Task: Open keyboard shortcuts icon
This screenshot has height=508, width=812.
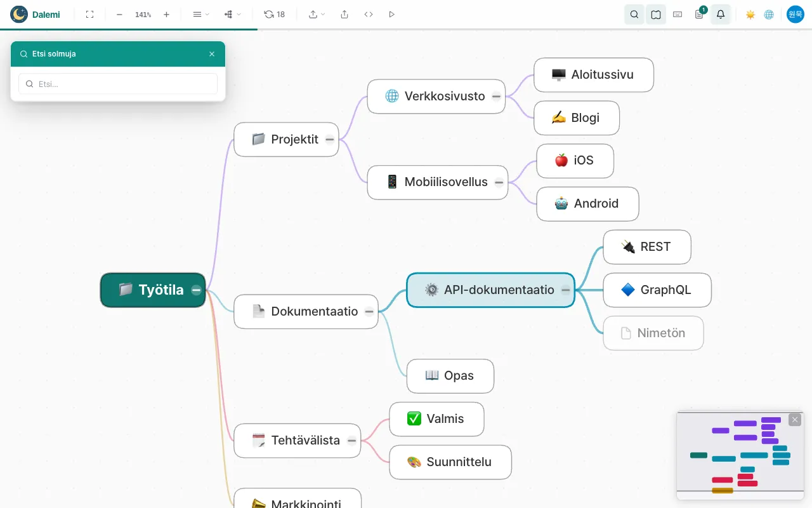Action: click(x=678, y=15)
